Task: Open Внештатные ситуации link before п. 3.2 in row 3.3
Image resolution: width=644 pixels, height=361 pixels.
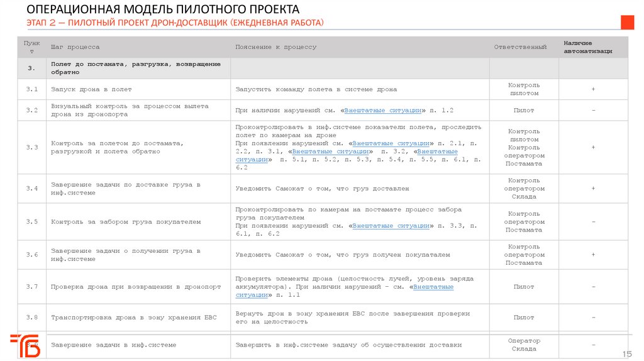Action: 330,152
